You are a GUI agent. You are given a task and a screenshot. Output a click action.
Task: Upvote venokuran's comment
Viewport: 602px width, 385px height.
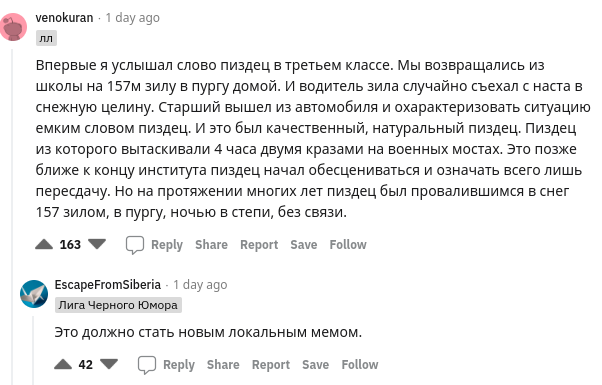tap(44, 245)
